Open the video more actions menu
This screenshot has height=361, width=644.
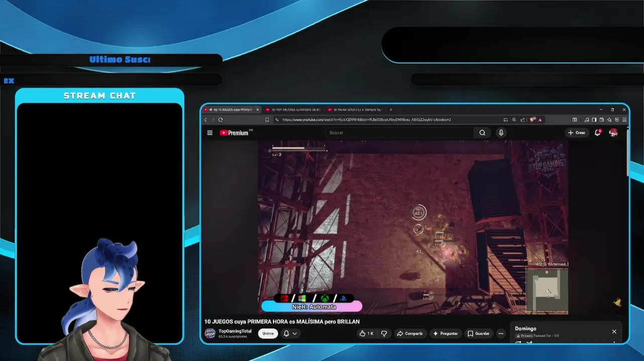(500, 333)
